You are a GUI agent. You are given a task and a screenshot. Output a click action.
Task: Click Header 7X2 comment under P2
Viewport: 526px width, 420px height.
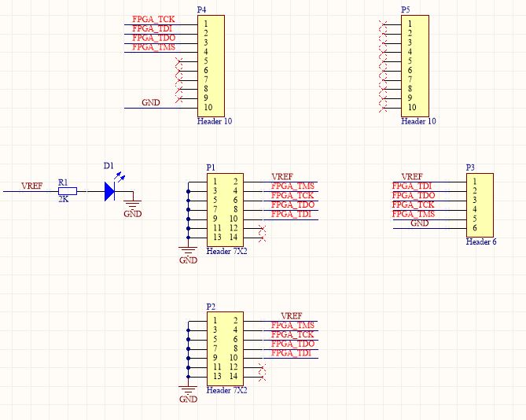click(226, 390)
